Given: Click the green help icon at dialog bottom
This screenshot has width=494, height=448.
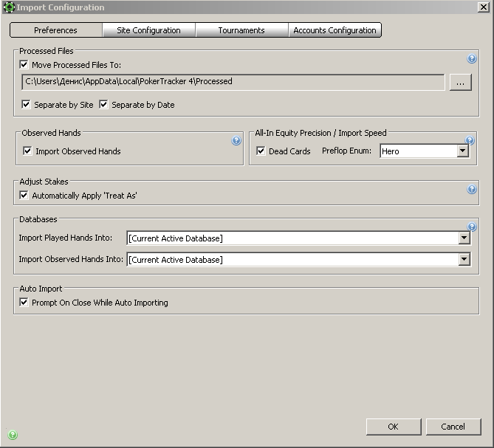Looking at the screenshot, I should tap(13, 435).
